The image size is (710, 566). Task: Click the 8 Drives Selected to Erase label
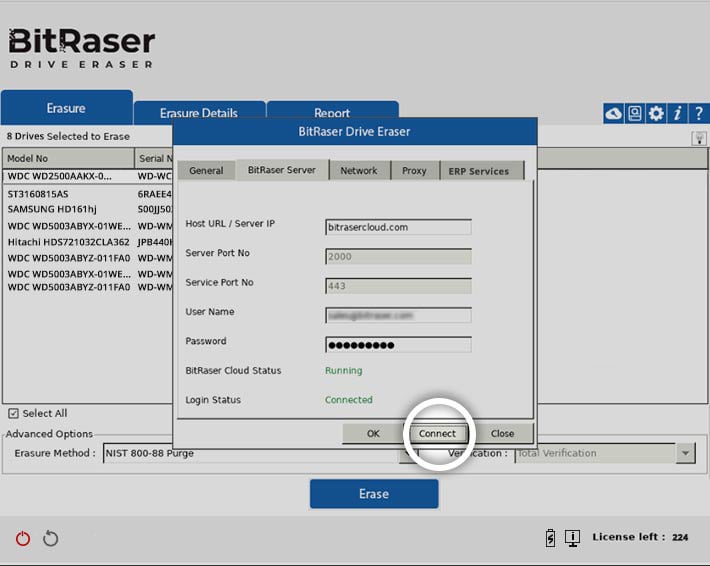click(68, 136)
